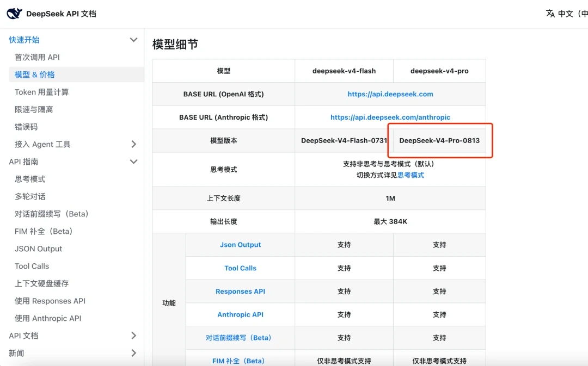Click the language translate icon

[550, 14]
